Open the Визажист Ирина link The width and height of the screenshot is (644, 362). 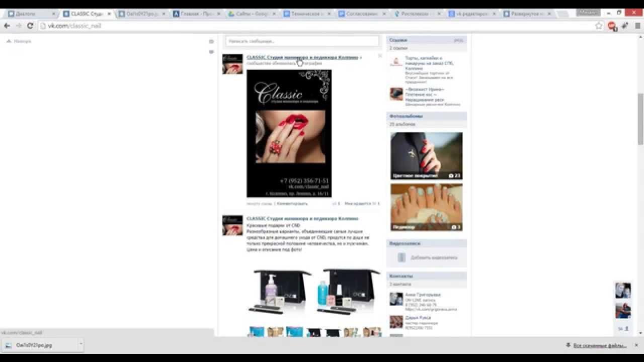click(425, 95)
